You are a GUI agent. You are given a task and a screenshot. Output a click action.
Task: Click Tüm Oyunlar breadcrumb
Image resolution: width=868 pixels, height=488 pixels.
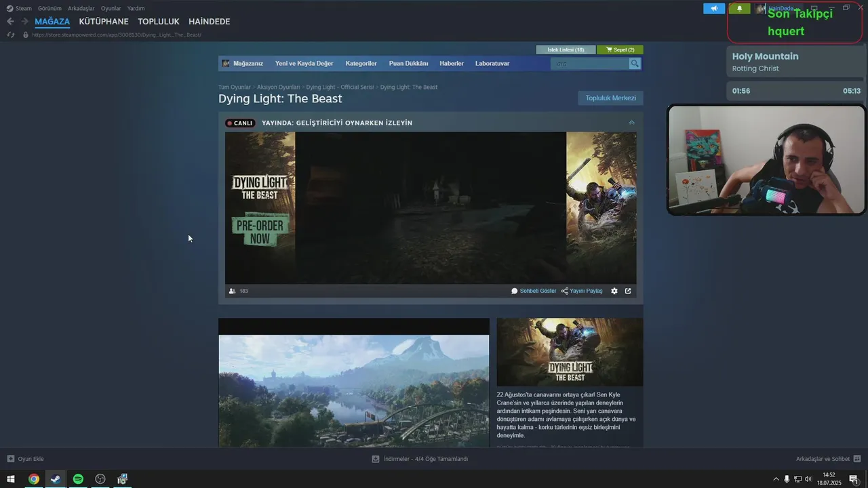click(x=235, y=87)
